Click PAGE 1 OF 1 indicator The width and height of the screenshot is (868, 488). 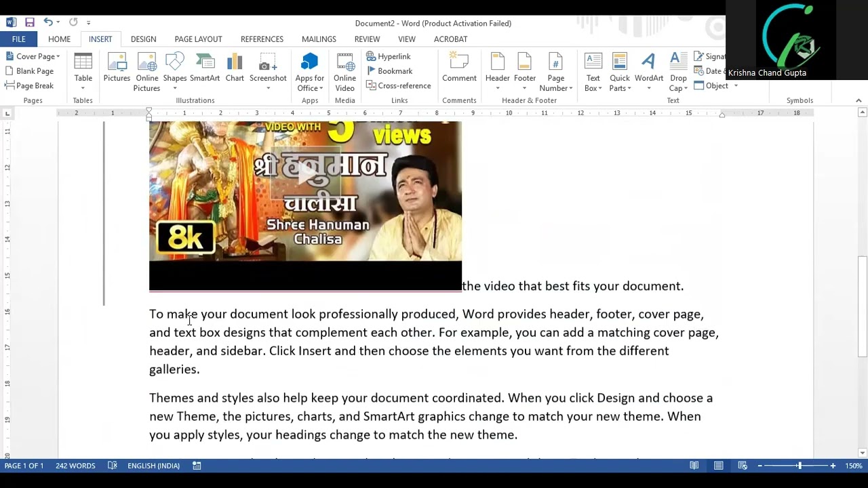point(24,466)
